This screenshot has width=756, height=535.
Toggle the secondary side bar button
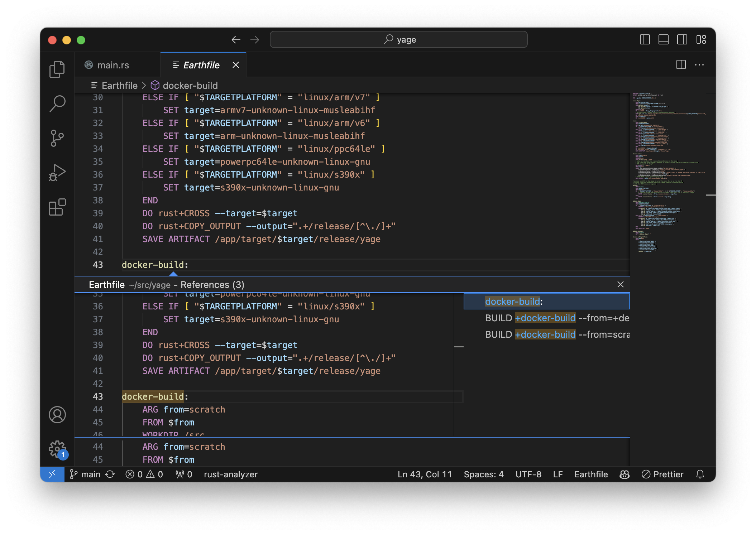pos(682,39)
